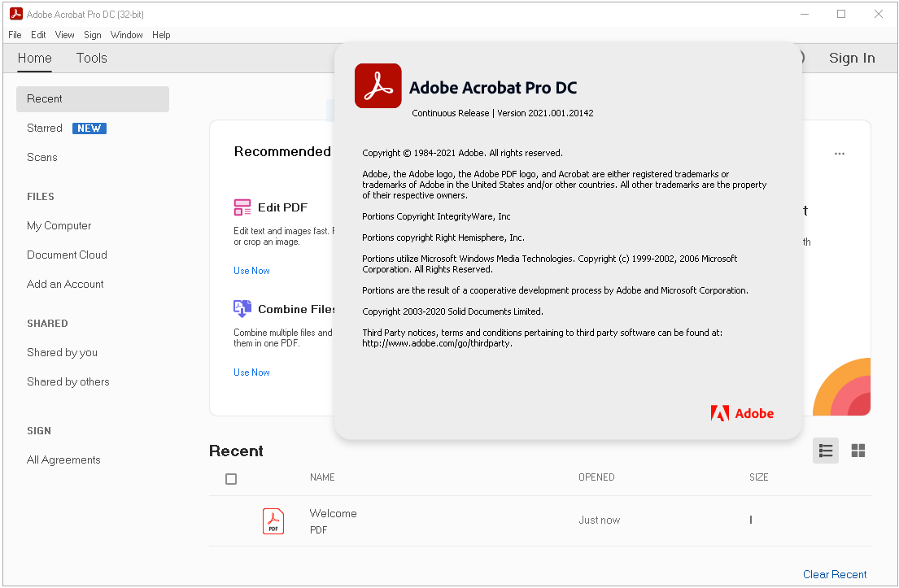
Task: Click the Combine Files tool icon
Action: pyautogui.click(x=242, y=309)
